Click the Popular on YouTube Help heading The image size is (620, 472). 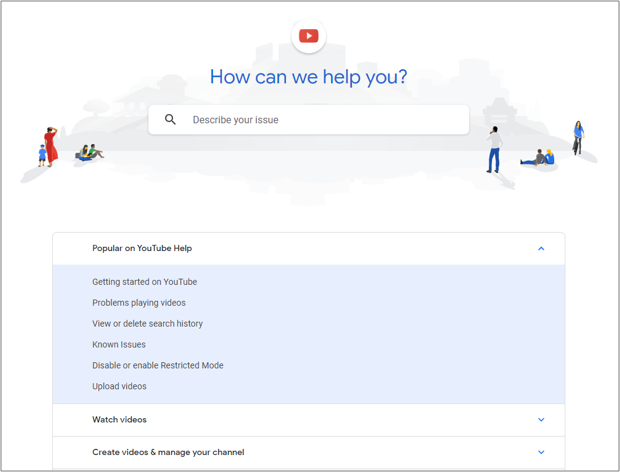pyautogui.click(x=142, y=248)
